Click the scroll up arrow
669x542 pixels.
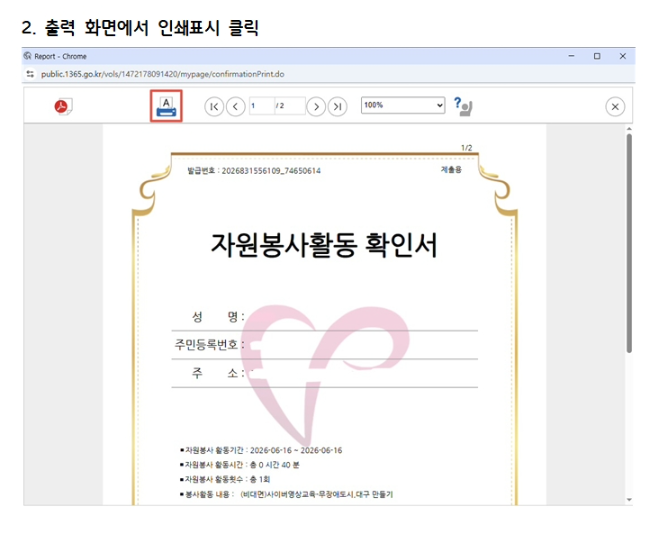coord(629,128)
